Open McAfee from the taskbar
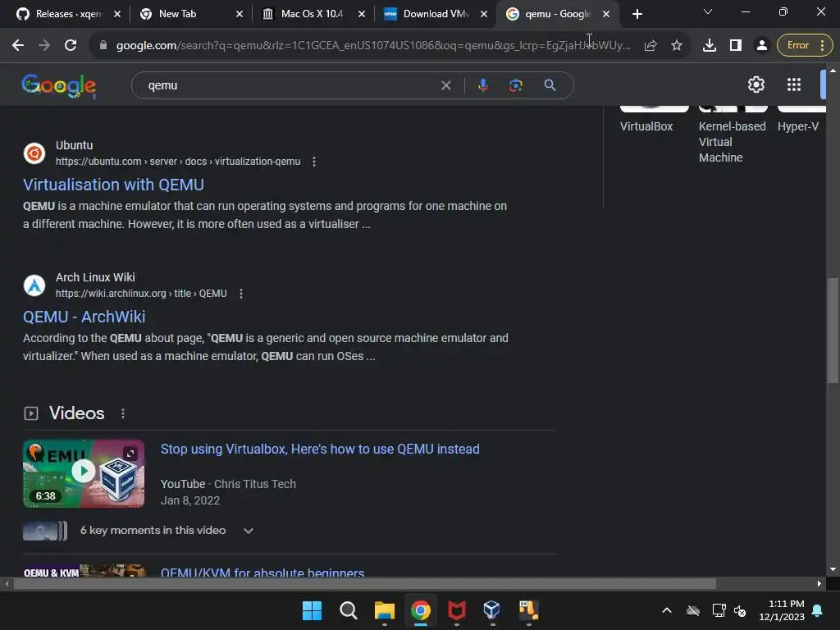The height and width of the screenshot is (630, 840). (x=456, y=610)
